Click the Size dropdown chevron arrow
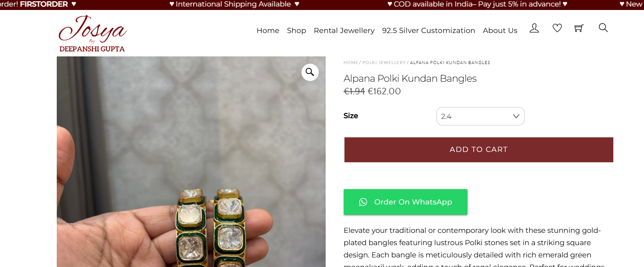Viewport: 644px width, 267px height. click(516, 116)
